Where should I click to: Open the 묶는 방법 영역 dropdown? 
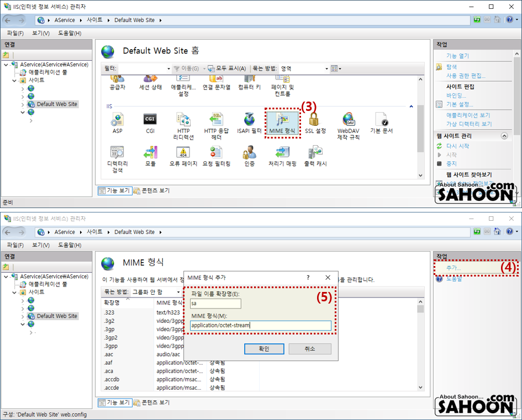tap(304, 68)
